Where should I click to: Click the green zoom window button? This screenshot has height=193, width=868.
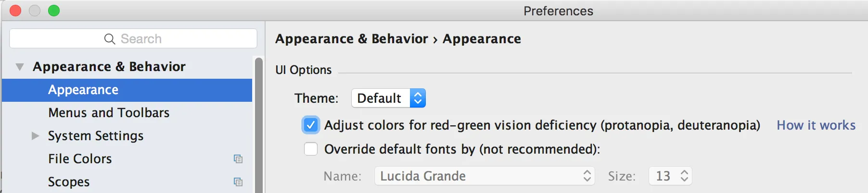coord(54,11)
